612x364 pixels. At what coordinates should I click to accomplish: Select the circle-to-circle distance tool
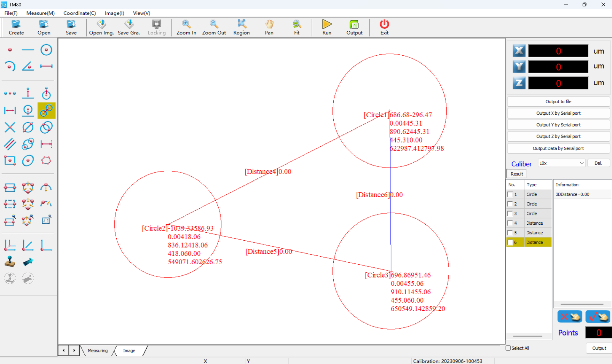[x=46, y=111]
